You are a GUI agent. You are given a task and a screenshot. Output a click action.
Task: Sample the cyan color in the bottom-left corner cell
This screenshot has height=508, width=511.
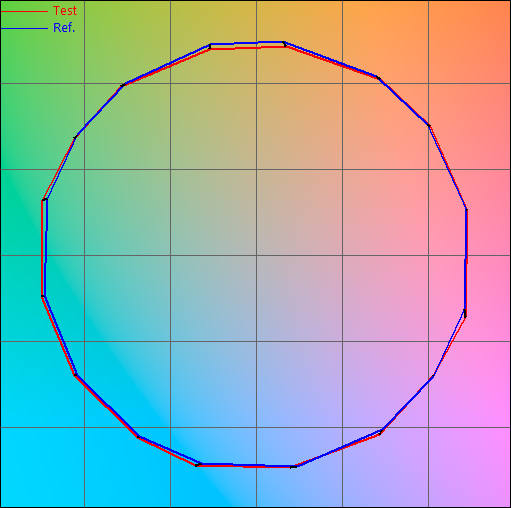tap(42, 467)
